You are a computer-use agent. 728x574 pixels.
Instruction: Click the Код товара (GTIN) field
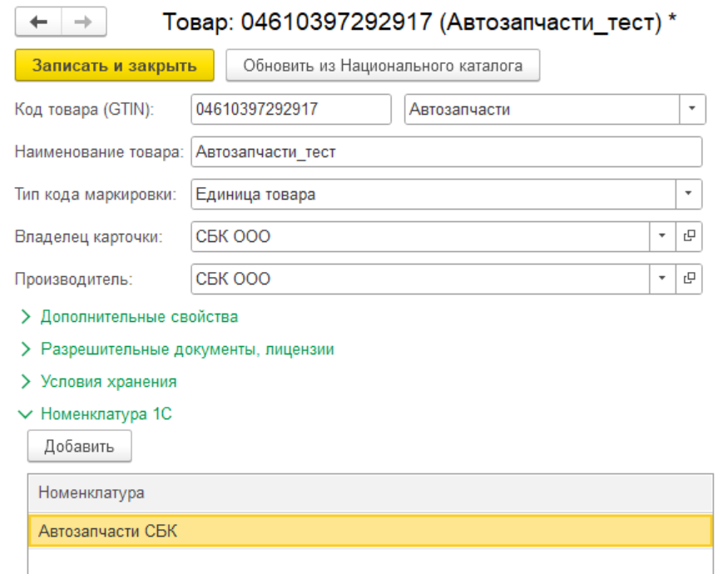[x=290, y=109]
